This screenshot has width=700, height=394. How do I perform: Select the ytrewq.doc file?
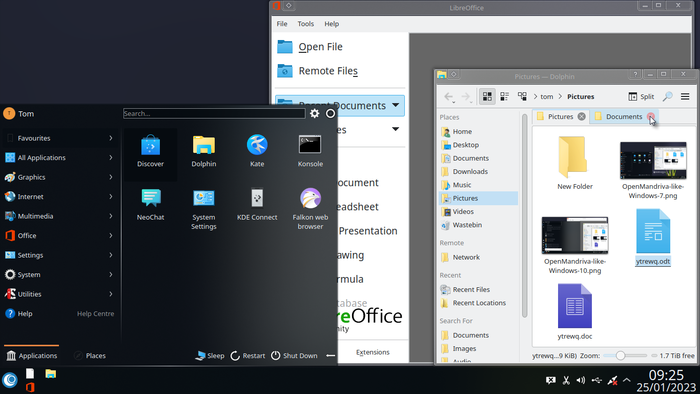[x=575, y=311]
